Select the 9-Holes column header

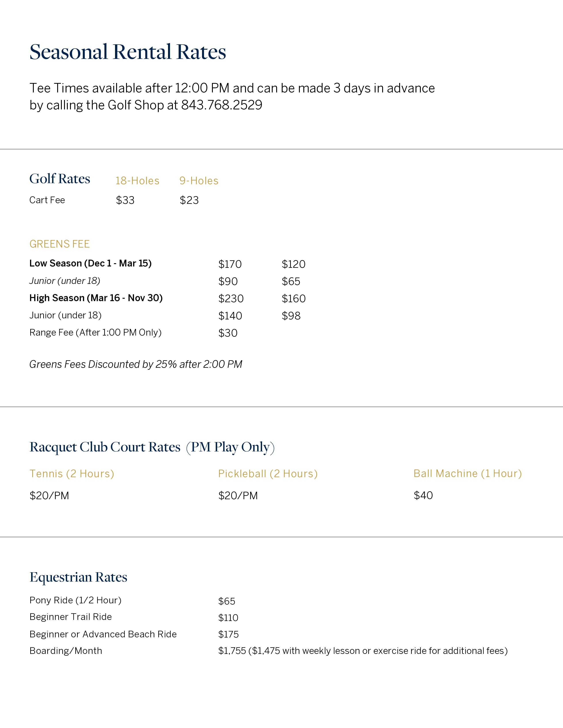point(199,181)
